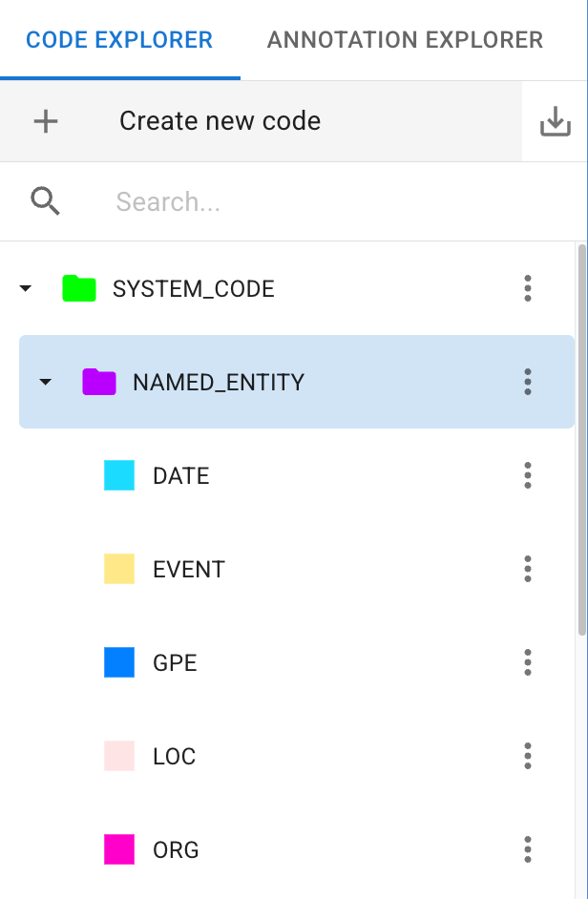Switch to the Code Explorer tab
The image size is (588, 899).
click(x=119, y=40)
